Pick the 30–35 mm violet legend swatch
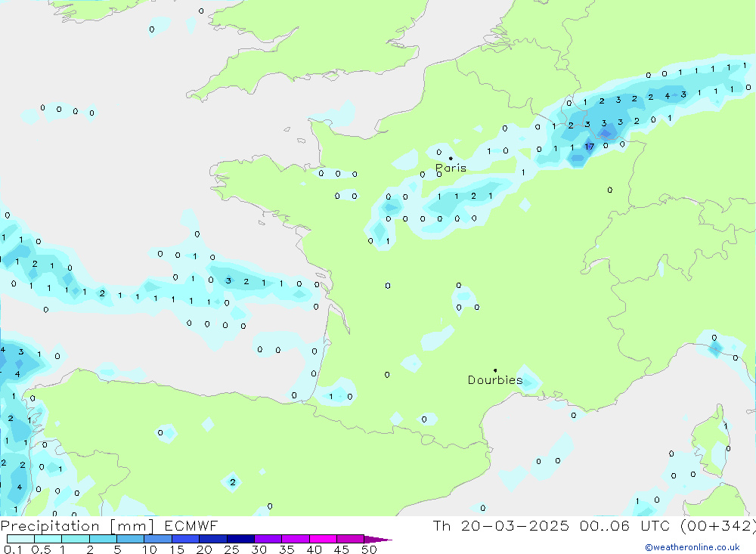756x554 pixels. point(268,539)
